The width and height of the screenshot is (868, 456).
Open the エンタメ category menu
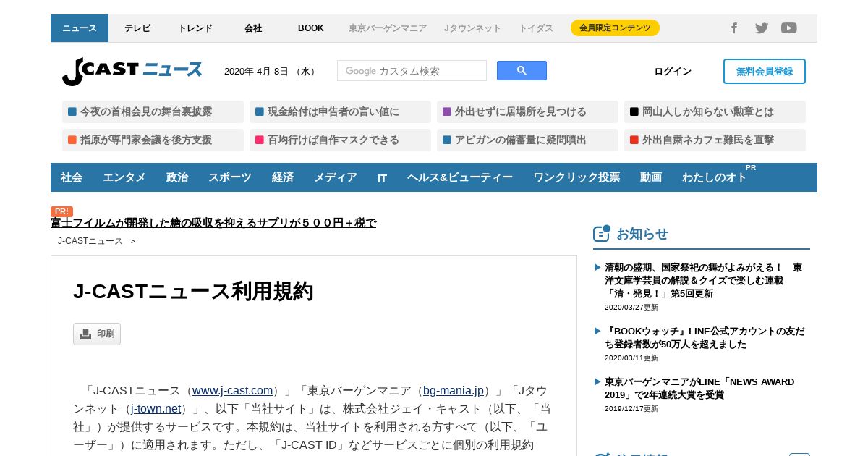[x=124, y=177]
